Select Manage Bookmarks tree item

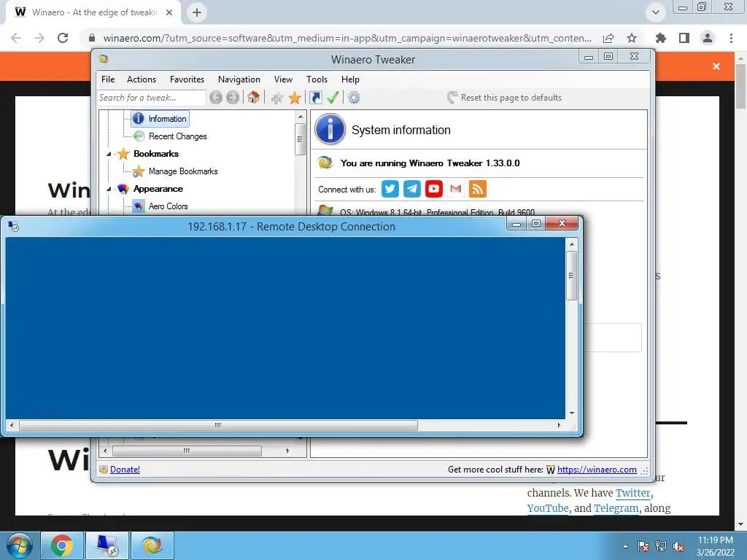click(x=175, y=171)
